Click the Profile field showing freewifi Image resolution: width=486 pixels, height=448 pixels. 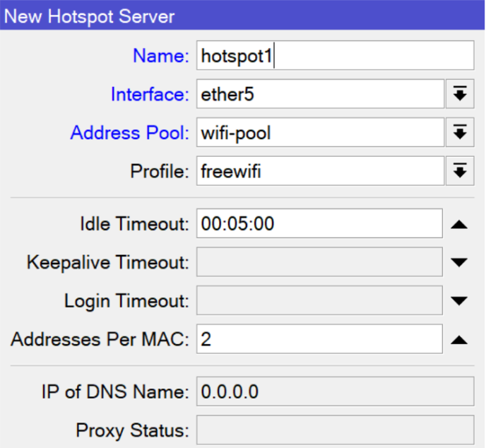pyautogui.click(x=320, y=171)
